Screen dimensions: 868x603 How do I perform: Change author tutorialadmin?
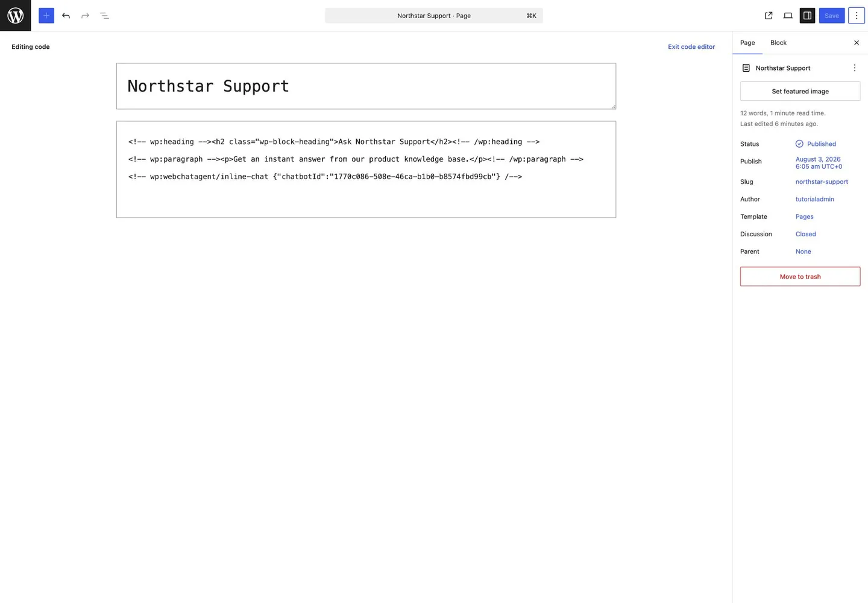814,199
